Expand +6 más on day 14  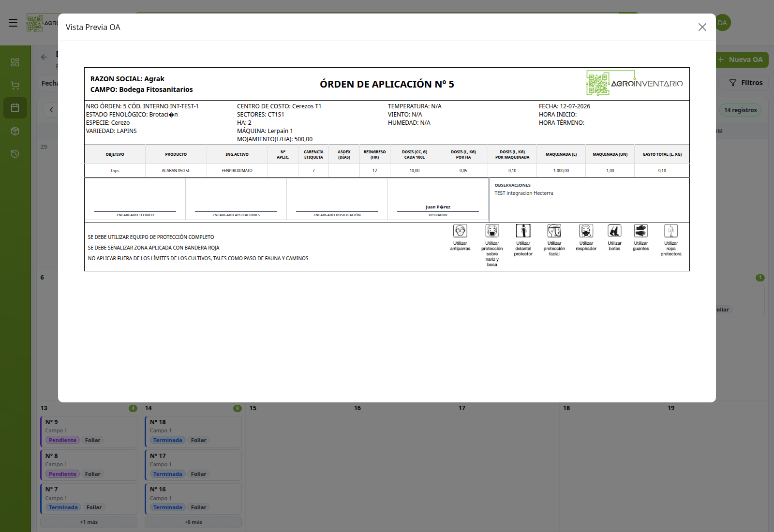coord(193,522)
